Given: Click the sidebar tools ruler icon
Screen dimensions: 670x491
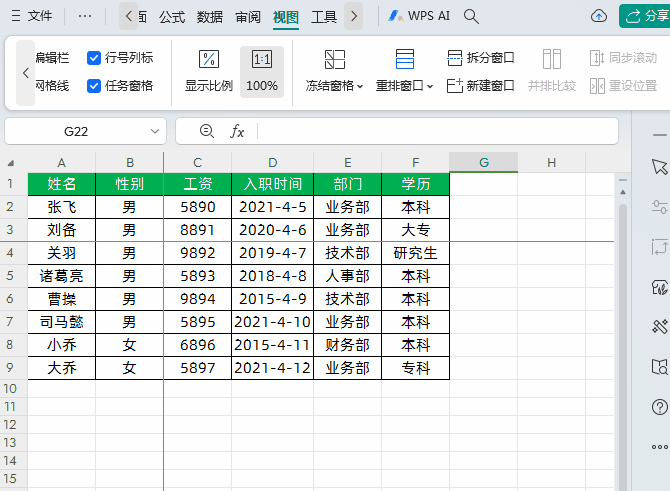Looking at the screenshot, I should coord(660,327).
